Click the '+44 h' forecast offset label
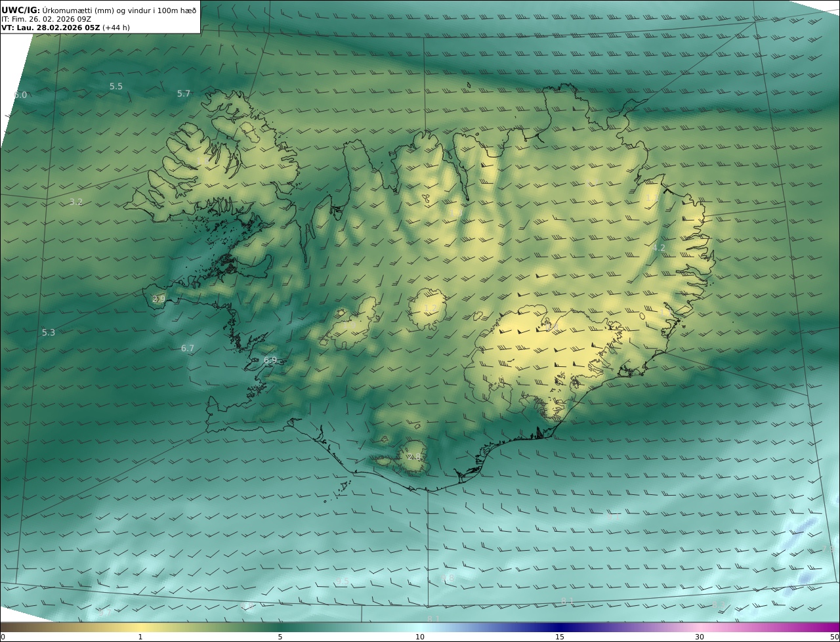The width and height of the screenshot is (840, 642). point(116,28)
